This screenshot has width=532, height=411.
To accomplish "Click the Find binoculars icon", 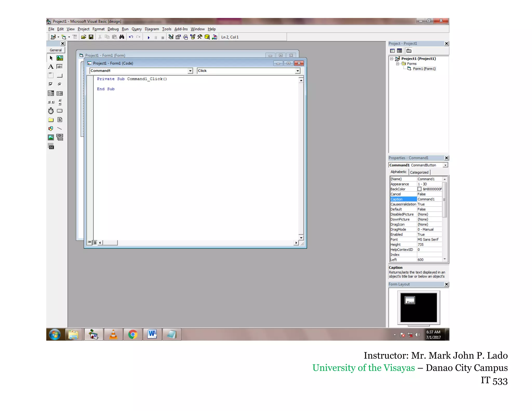I will tap(122, 37).
